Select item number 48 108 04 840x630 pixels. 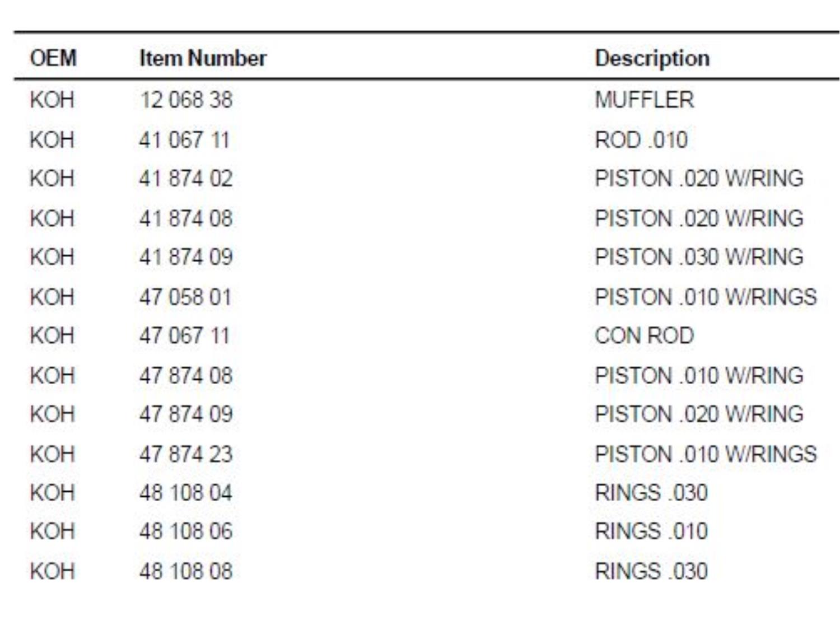click(x=186, y=493)
